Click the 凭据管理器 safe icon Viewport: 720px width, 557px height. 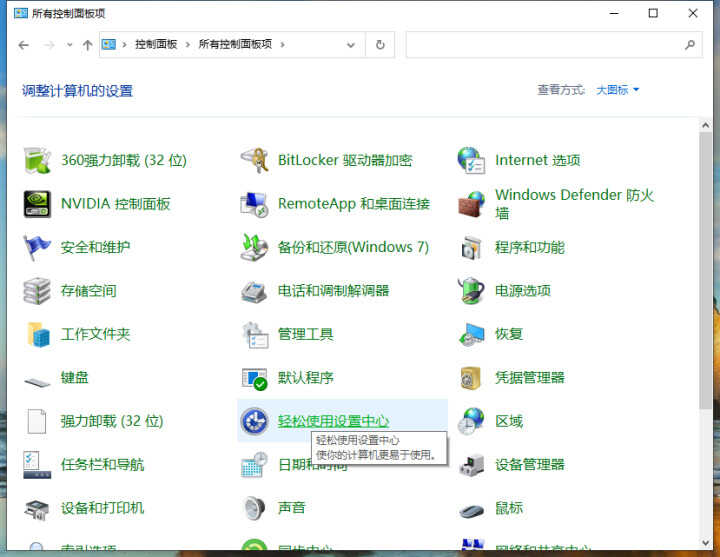point(471,378)
